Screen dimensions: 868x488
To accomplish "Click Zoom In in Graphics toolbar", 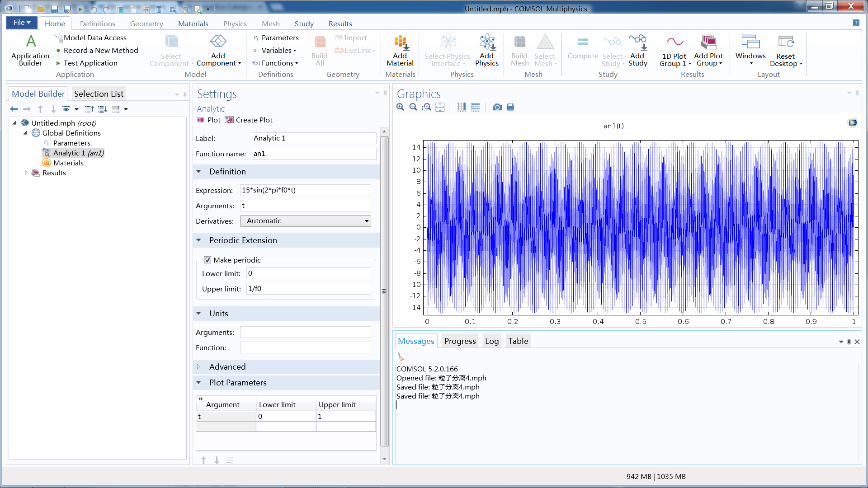I will tap(400, 107).
